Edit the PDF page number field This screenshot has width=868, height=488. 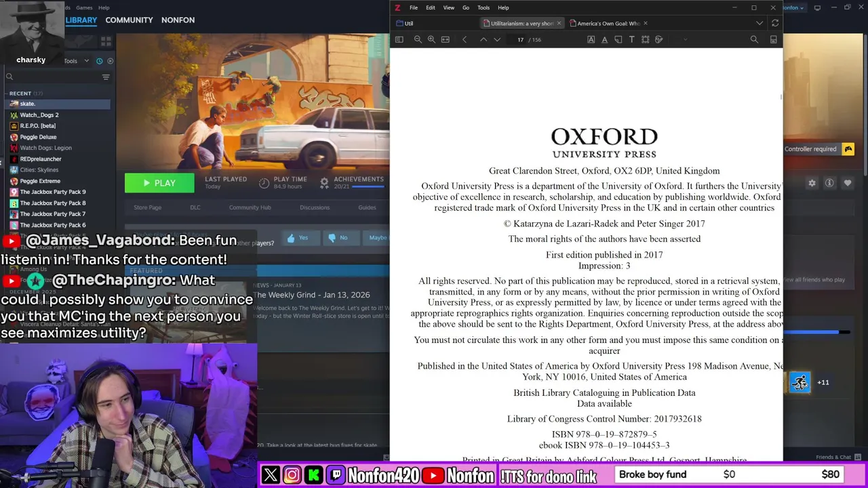tap(520, 39)
